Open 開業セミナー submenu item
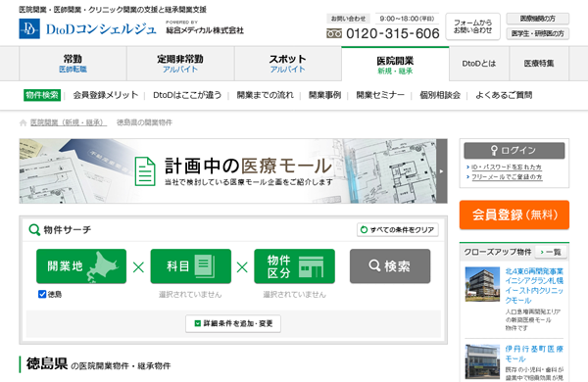588x382 pixels. click(380, 95)
